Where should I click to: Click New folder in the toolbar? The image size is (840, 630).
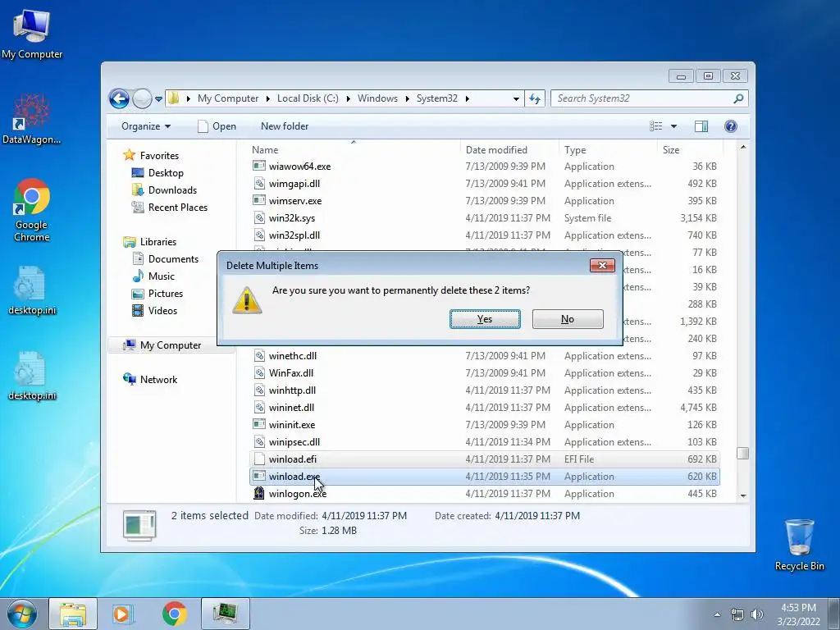(x=285, y=126)
